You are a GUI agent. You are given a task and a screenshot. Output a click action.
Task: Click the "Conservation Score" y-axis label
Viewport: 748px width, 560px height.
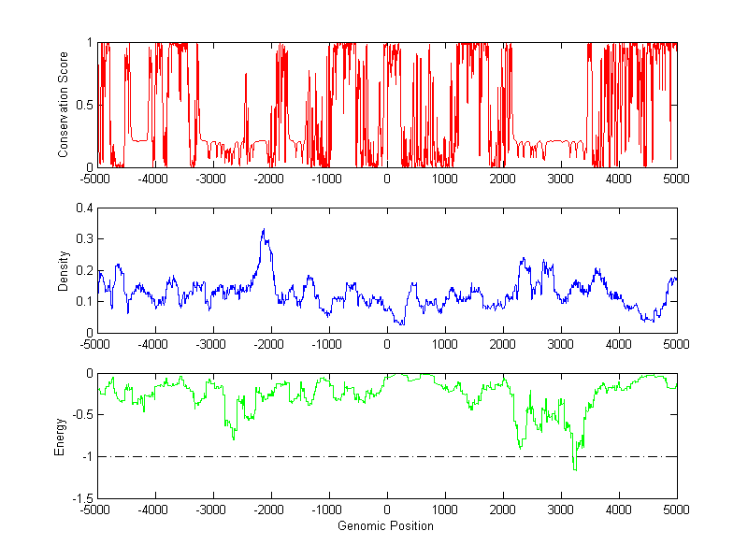coord(63,105)
